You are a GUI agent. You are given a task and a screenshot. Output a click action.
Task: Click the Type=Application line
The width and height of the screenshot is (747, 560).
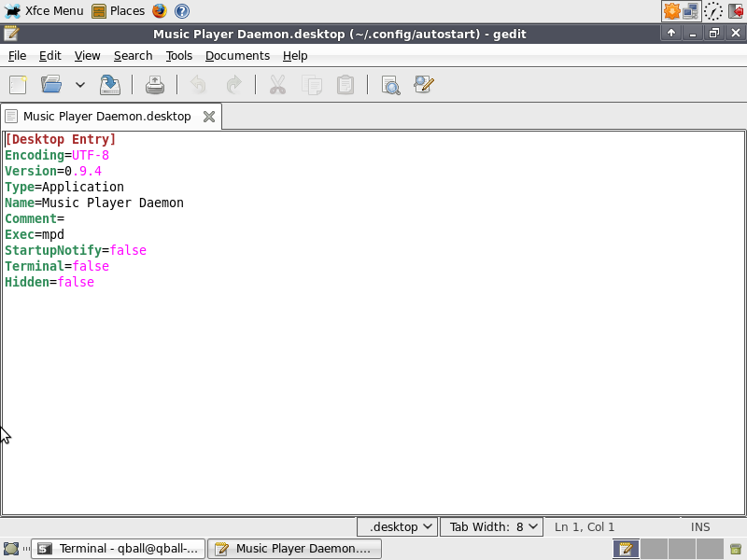64,188
